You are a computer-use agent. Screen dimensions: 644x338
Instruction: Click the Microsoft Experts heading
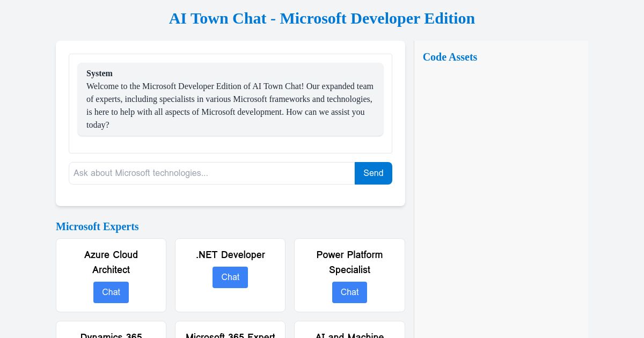(97, 226)
